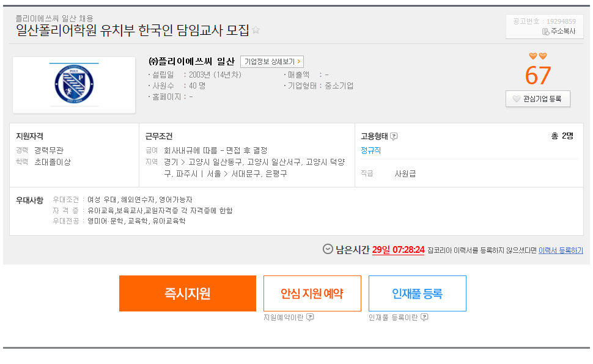This screenshot has height=364, width=593.
Task: Apply now with the 즉시지원 button
Action: pos(188,293)
